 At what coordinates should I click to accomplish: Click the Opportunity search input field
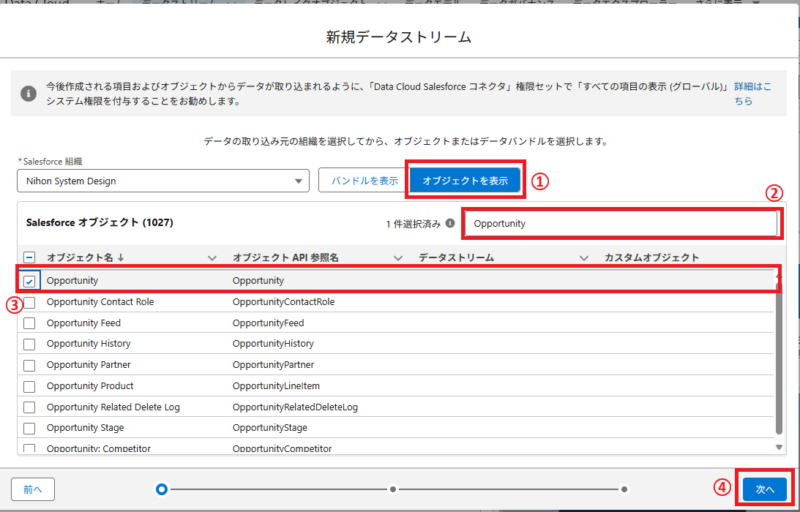[x=620, y=224]
